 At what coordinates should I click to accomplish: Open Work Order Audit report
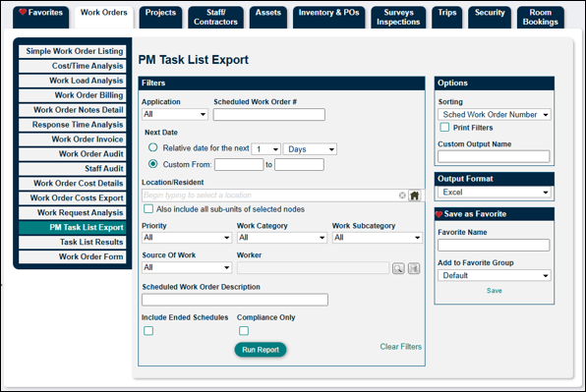click(73, 154)
